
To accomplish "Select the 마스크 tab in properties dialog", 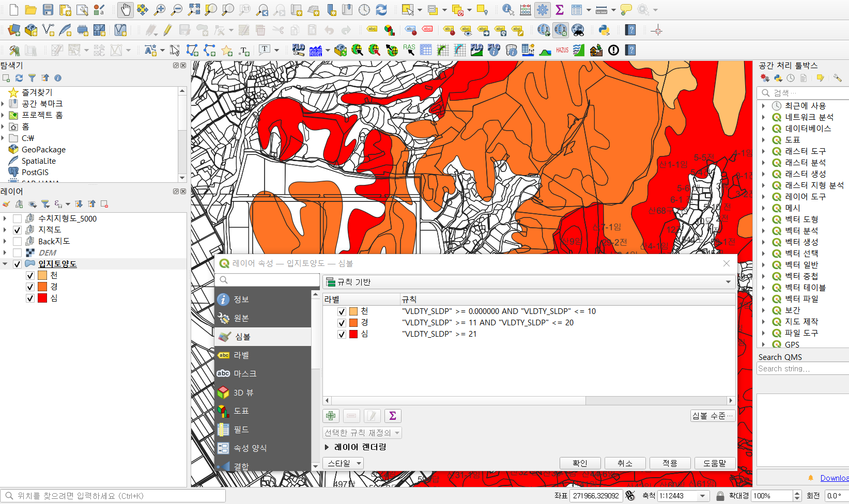I will coord(263,373).
